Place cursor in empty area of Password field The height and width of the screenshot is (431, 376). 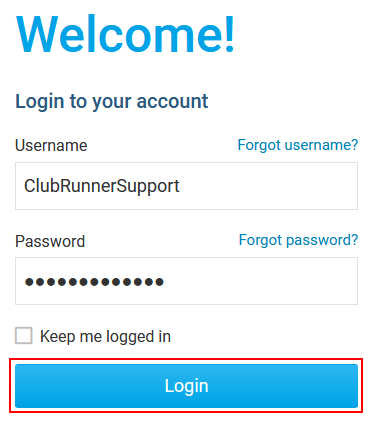(260, 281)
